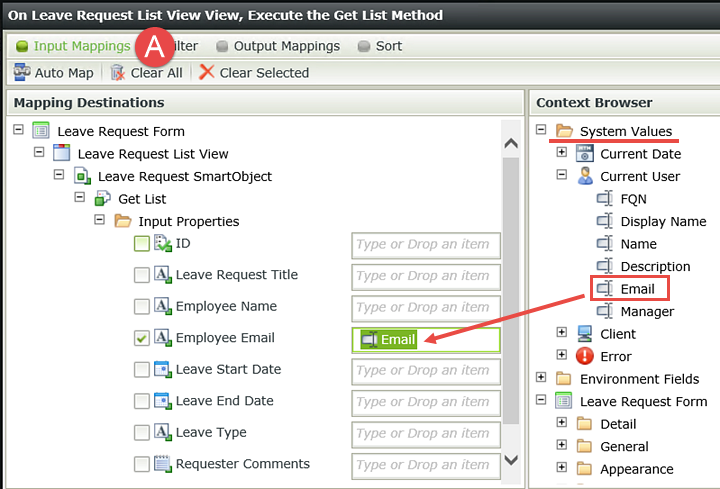
Task: Click the red Error exclamation icon
Action: (x=585, y=356)
